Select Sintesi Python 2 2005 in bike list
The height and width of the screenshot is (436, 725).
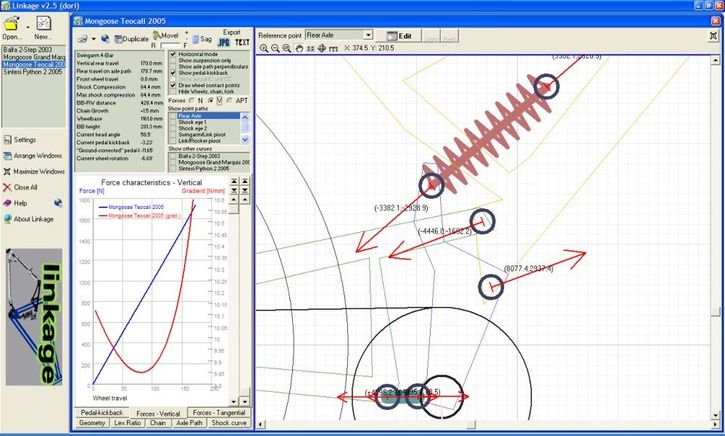coord(33,72)
